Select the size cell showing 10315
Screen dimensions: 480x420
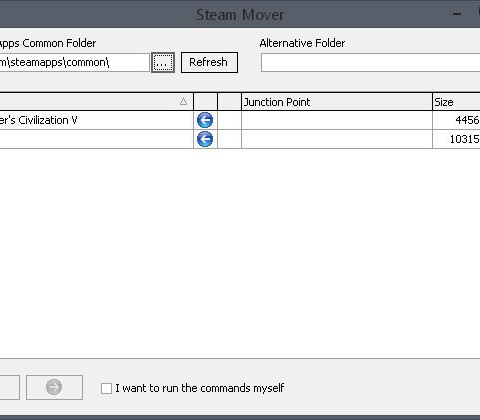456,139
